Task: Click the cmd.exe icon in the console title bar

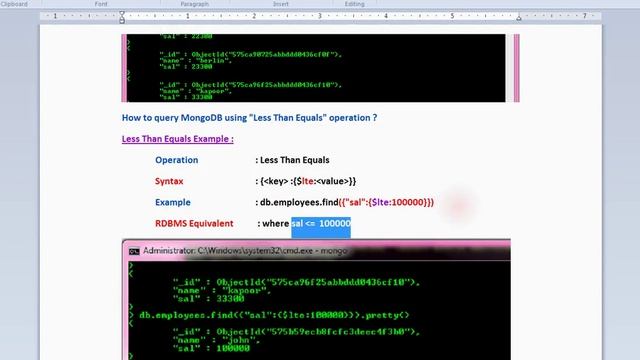Action: tap(134, 251)
